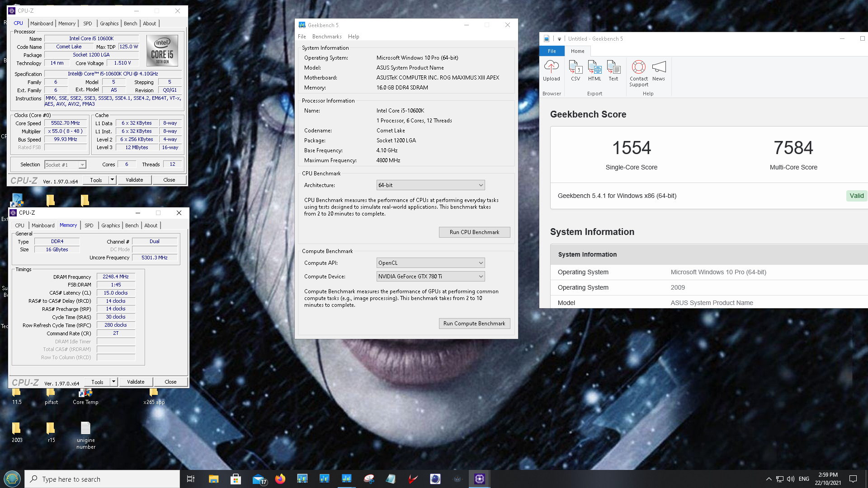868x488 pixels.
Task: Click the quick access save icon in Geekbench results title bar
Action: (547, 39)
